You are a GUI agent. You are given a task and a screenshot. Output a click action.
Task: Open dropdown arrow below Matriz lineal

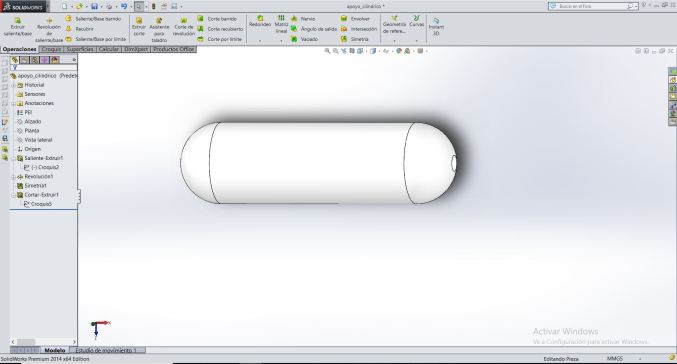point(281,41)
